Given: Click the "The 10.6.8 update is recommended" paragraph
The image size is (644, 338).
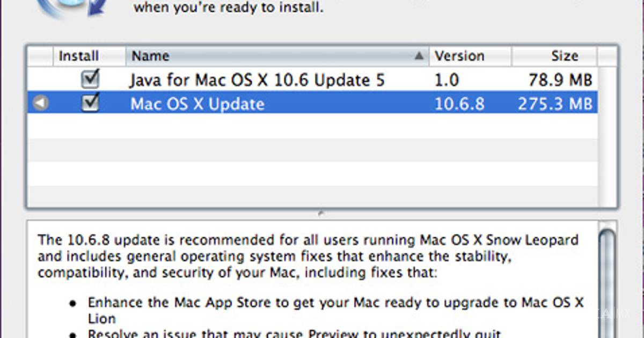Looking at the screenshot, I should tap(308, 256).
